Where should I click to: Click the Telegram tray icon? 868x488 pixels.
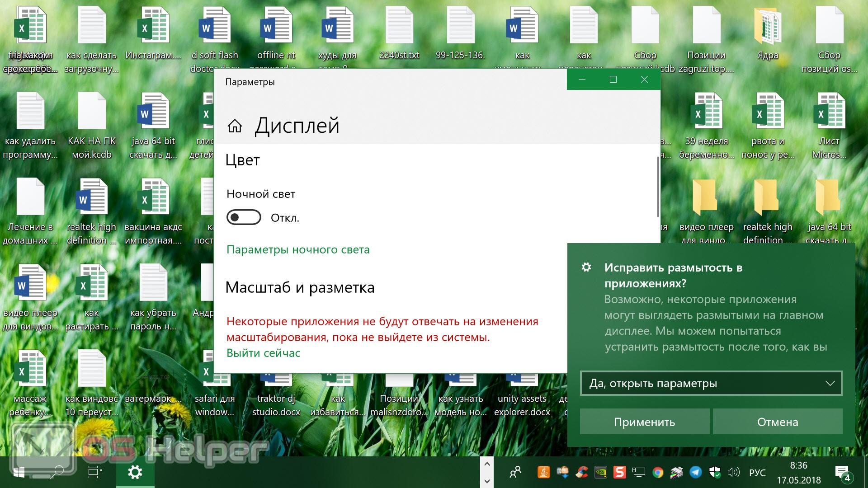pyautogui.click(x=695, y=473)
